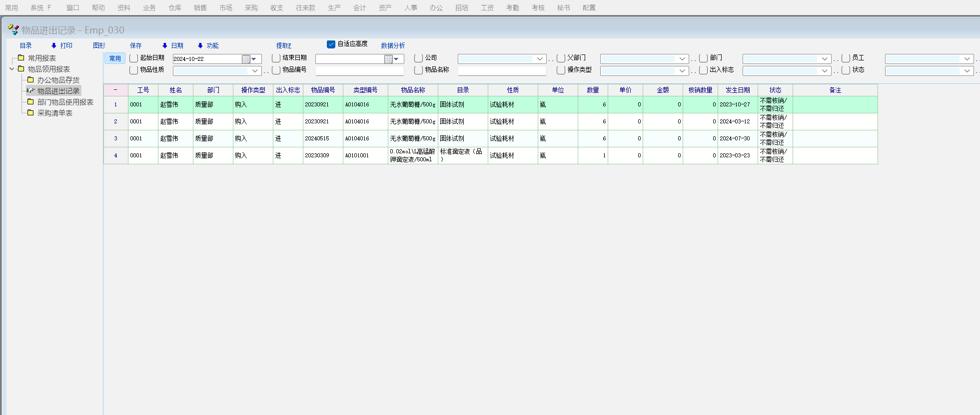Click the 采购清单表 folder icon
The image size is (980, 415).
[30, 113]
